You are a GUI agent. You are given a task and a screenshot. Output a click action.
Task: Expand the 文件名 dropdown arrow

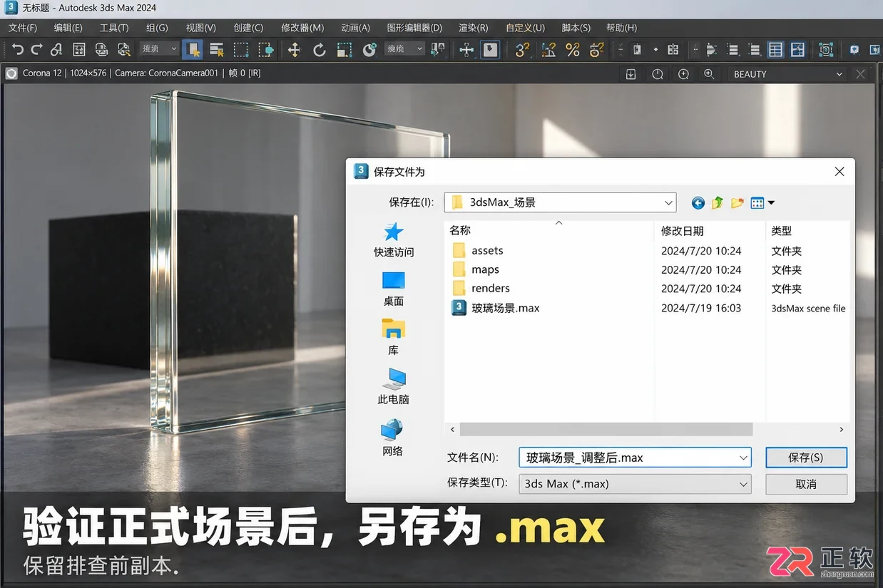(x=743, y=458)
